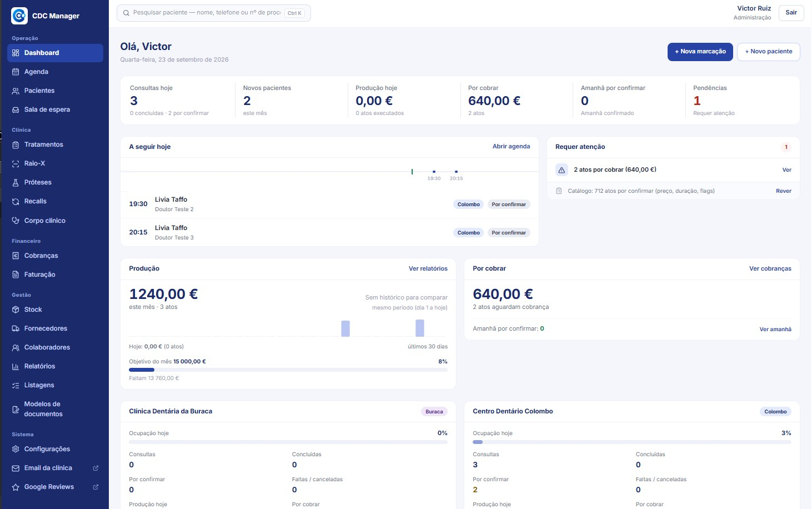This screenshot has width=812, height=509.
Task: Click the Tratamentos clipboard icon
Action: pos(16,144)
